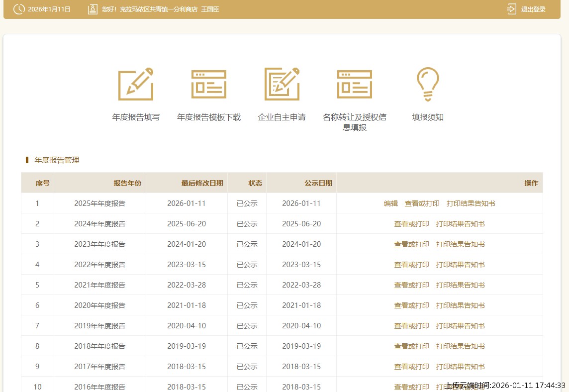View or print the 2020 annual report

(x=411, y=305)
